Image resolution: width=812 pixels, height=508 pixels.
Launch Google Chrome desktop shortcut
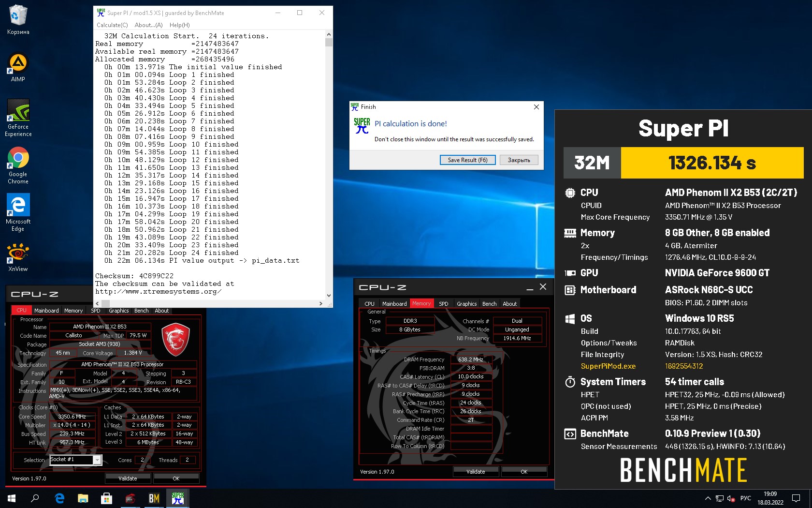(18, 165)
